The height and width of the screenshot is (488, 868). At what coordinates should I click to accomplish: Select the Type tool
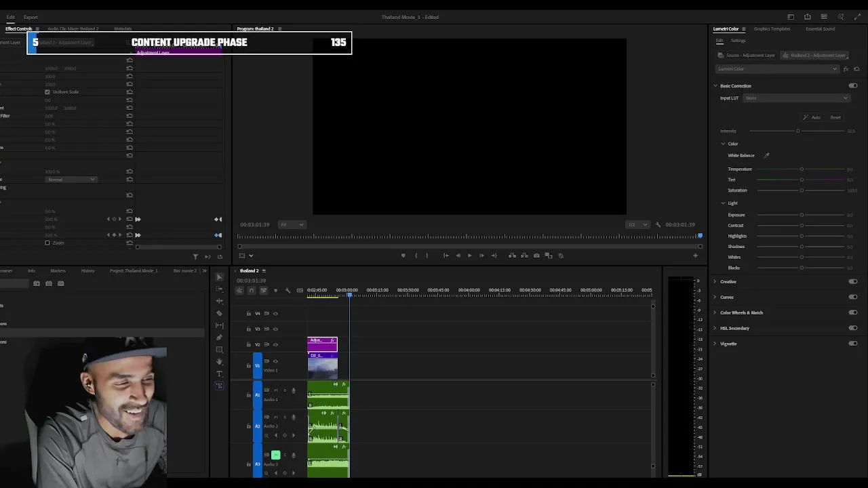point(219,374)
